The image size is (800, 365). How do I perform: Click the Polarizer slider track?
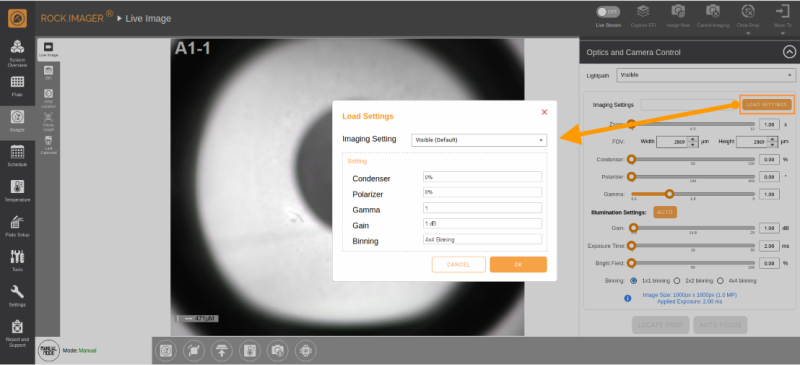tap(692, 177)
